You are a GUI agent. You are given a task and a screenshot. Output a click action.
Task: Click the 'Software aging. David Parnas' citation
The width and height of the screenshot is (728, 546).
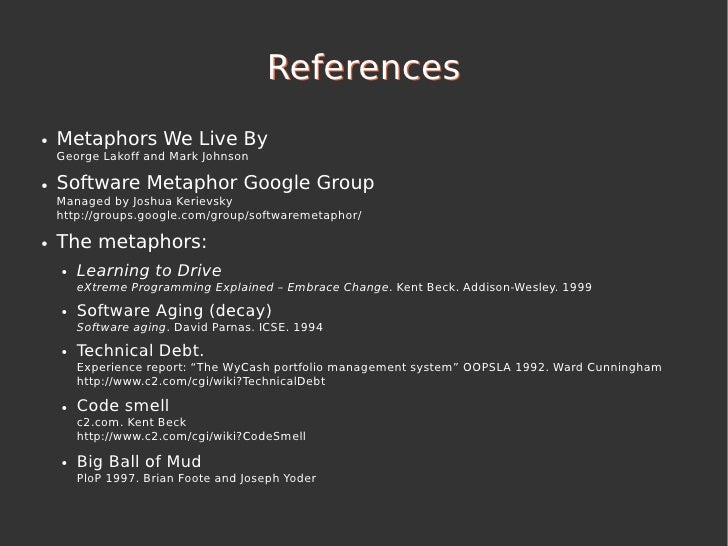click(x=200, y=327)
